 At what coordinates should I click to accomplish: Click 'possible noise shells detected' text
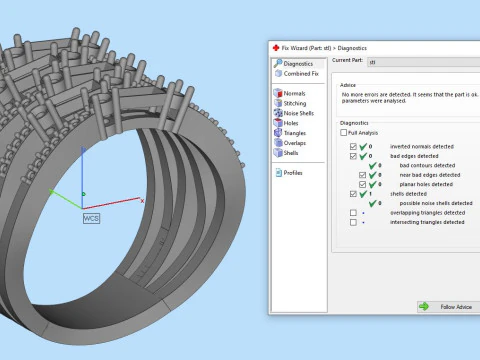[436, 203]
